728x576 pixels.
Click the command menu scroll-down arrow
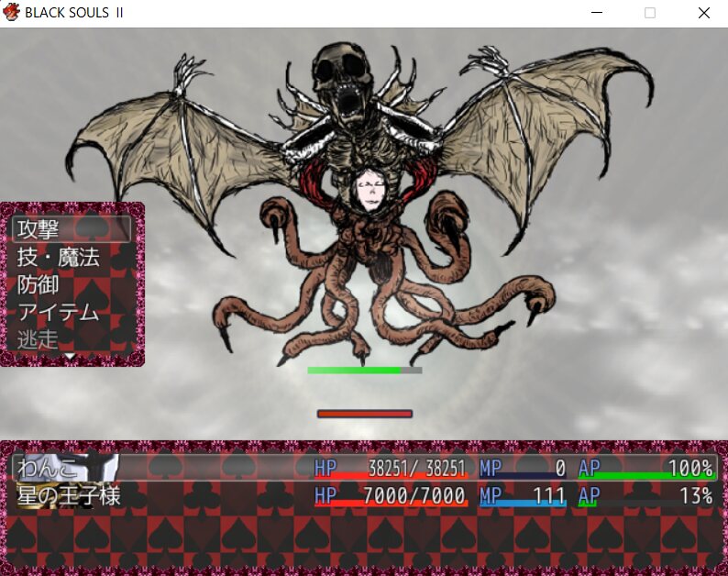click(70, 357)
